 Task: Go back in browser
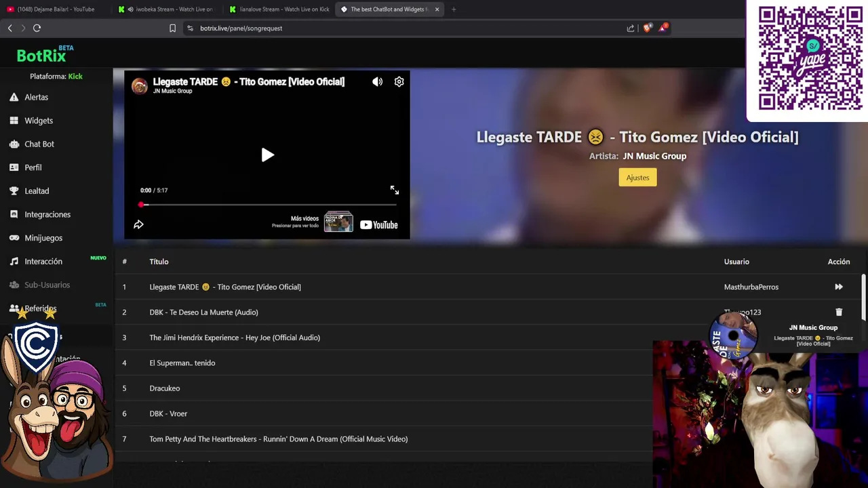(x=9, y=28)
